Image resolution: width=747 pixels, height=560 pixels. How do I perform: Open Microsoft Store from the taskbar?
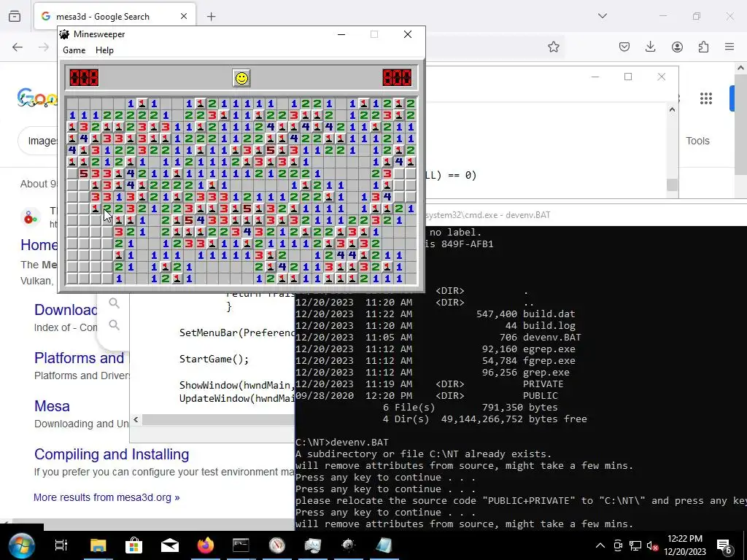(x=134, y=545)
